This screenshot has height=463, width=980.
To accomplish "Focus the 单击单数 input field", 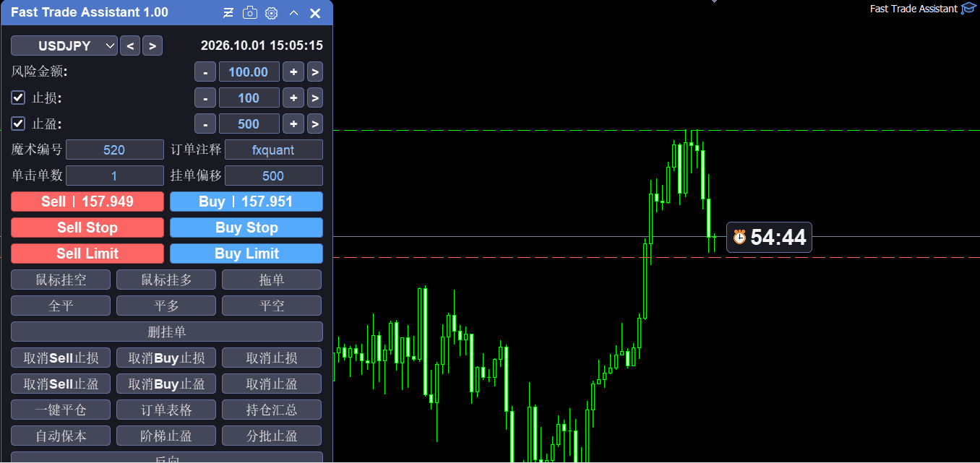I will point(114,176).
